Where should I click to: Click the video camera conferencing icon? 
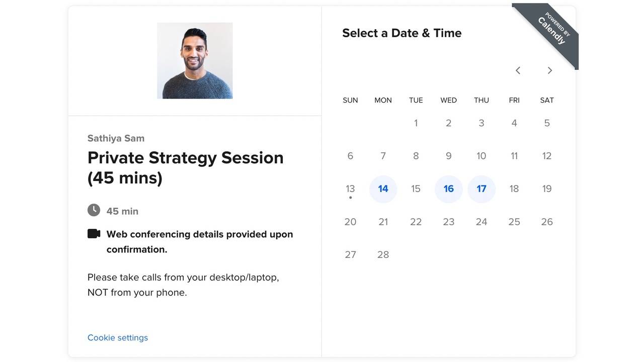point(94,234)
